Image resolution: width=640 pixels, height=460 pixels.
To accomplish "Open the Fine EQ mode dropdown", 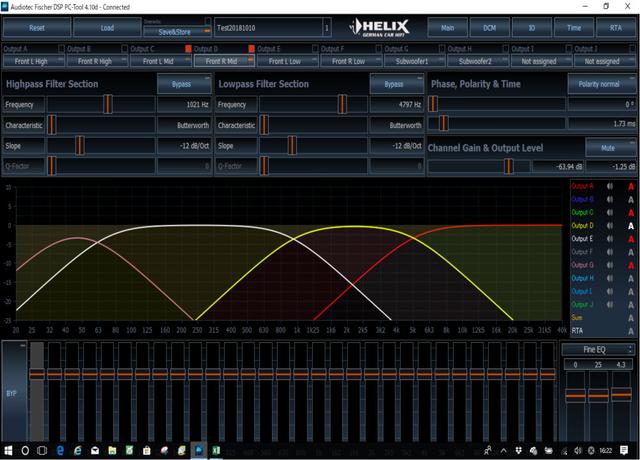I will 598,349.
